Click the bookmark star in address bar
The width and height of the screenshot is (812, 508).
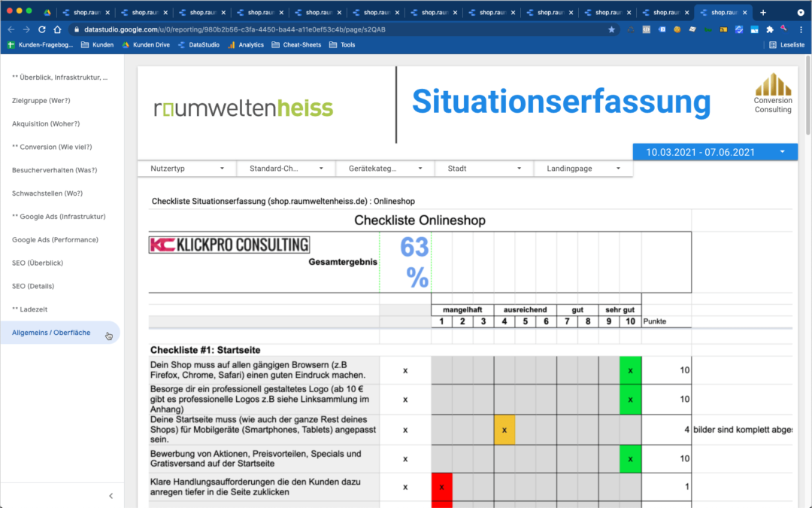611,29
